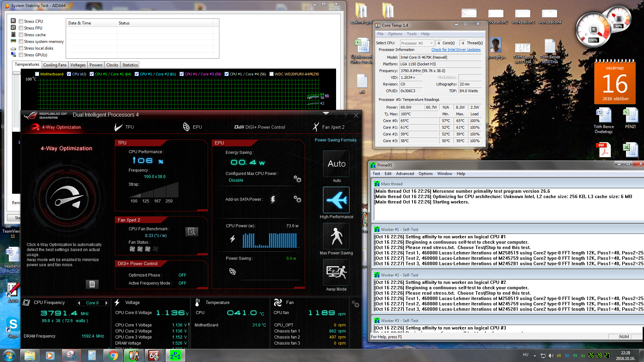Viewport: 644px width, 362px height.
Task: Open Core Temp Tools menu
Action: pyautogui.click(x=412, y=34)
